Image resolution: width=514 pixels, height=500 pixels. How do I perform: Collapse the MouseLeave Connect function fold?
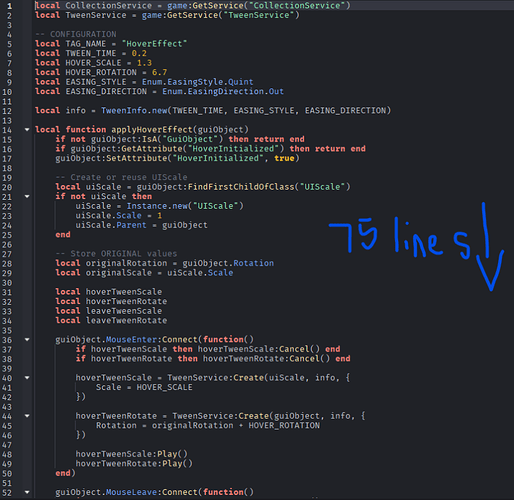pos(27,492)
